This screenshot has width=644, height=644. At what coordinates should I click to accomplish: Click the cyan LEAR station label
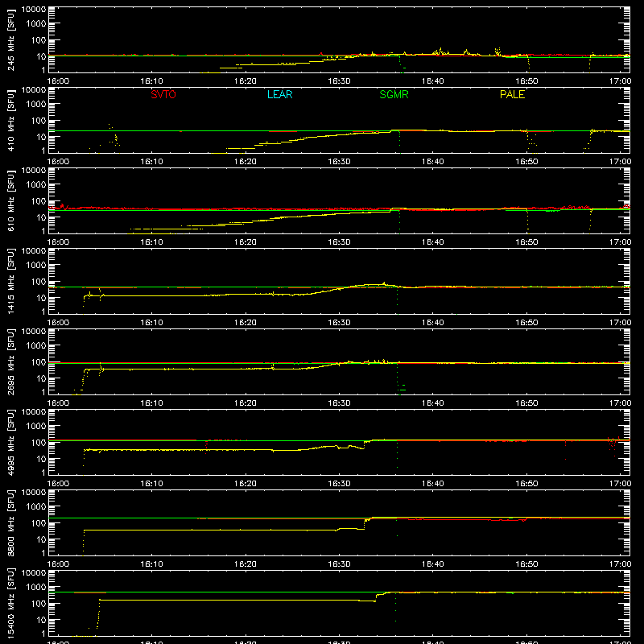pyautogui.click(x=279, y=94)
